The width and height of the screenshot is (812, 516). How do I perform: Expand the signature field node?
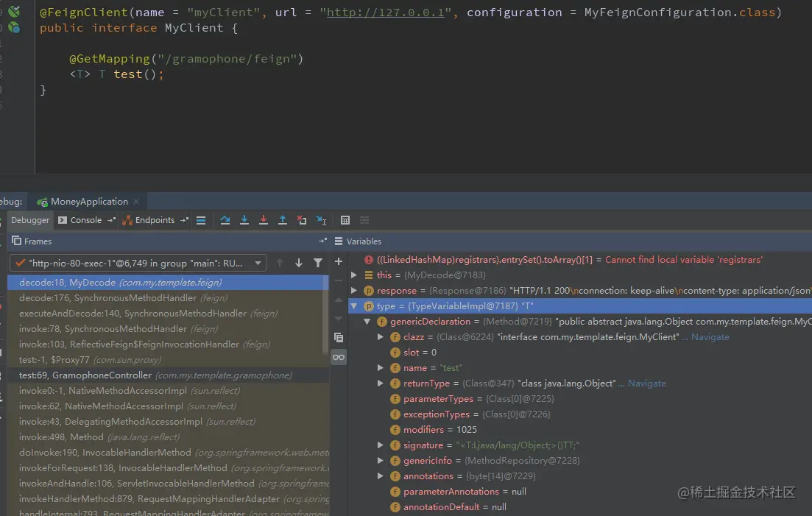click(380, 445)
